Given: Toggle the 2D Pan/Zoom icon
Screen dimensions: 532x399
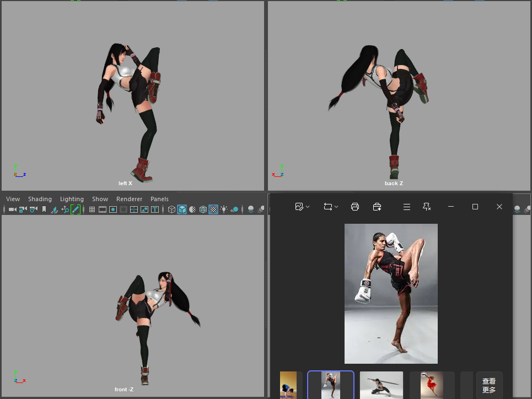Looking at the screenshot, I should tap(65, 209).
